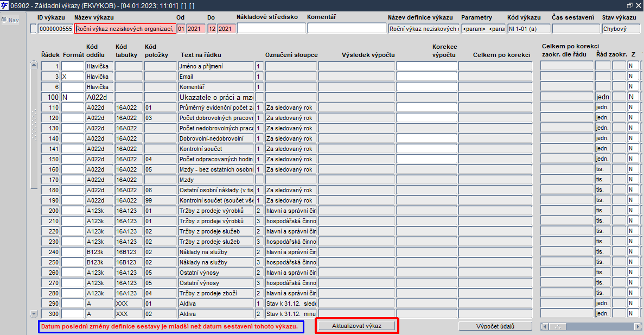Click the horizontal scrollbar right arrow
The height and width of the screenshot is (335, 644).
coord(637,326)
